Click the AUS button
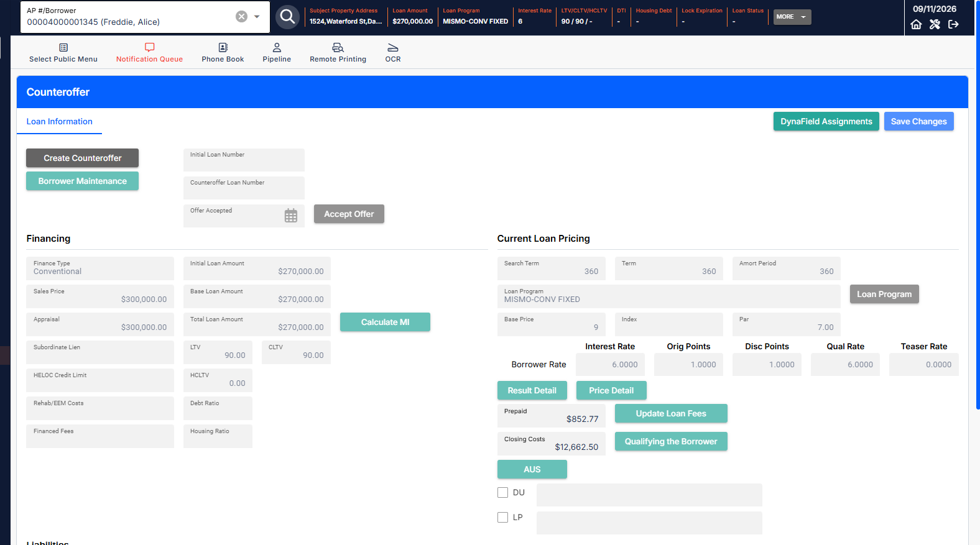 point(532,469)
